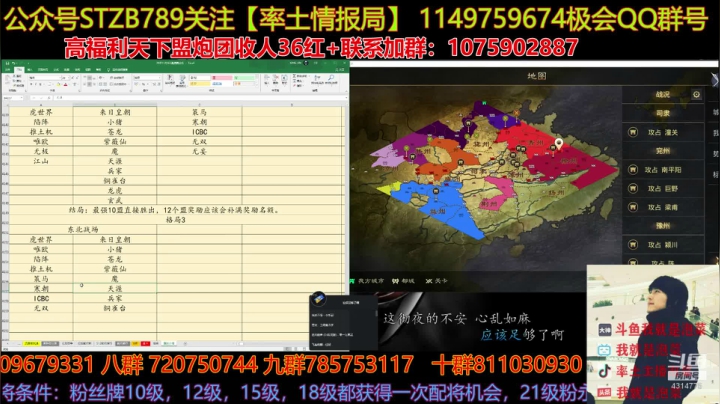Click the yellow cell style swatch
Viewport: 720px width, 404px height.
200,83
